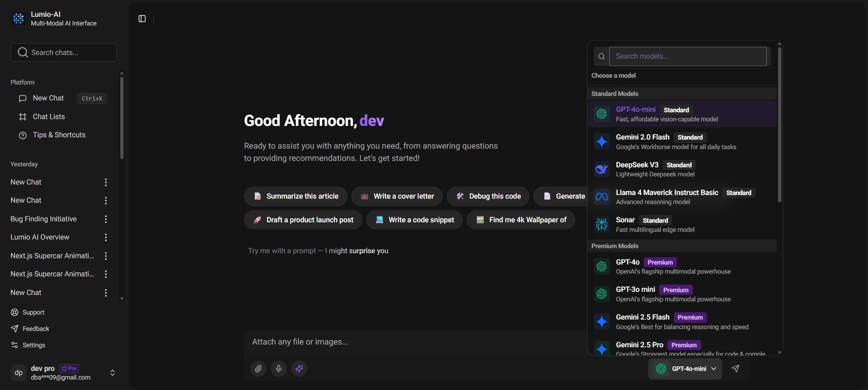Open options for Bug Finding Initiative chat

106,219
